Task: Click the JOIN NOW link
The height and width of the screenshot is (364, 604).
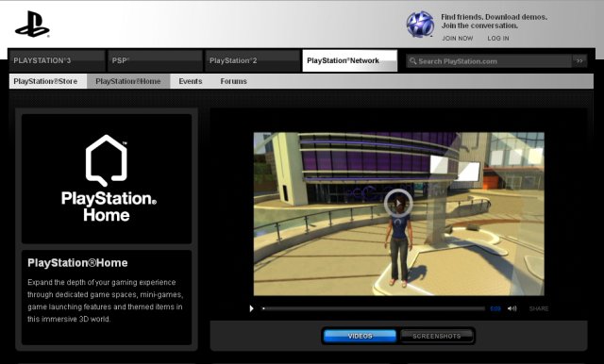Action: [x=457, y=38]
